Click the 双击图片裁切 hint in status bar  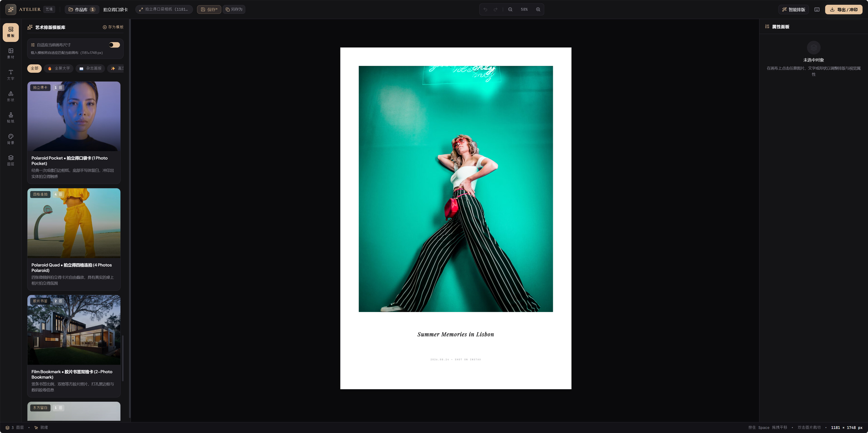pyautogui.click(x=809, y=428)
